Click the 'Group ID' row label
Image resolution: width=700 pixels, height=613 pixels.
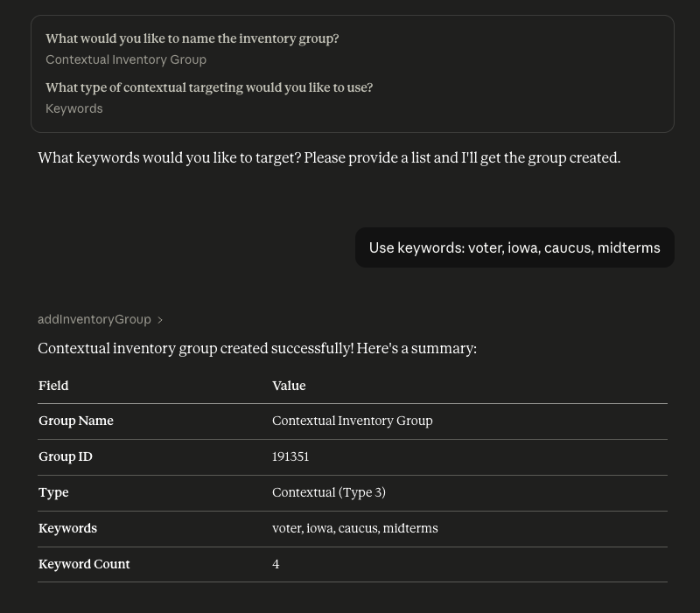click(66, 456)
